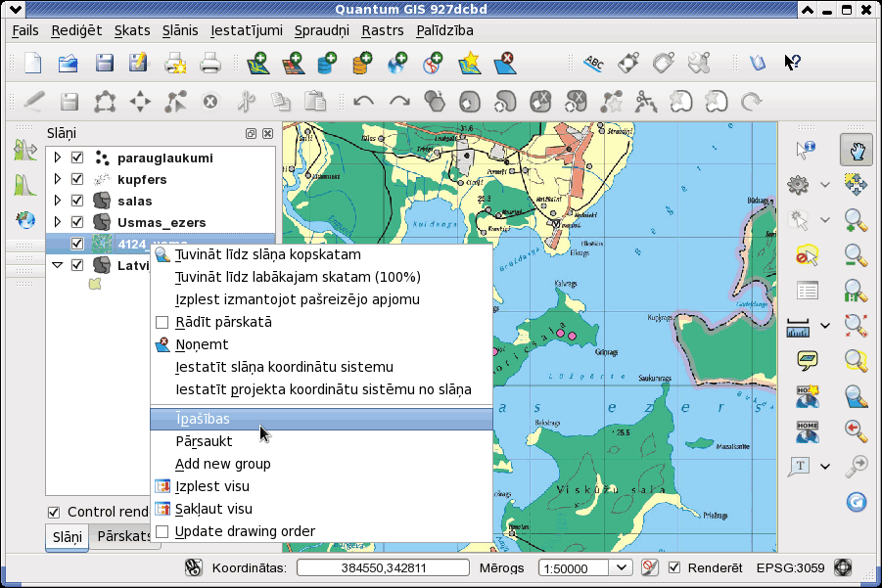The image size is (882, 588).
Task: Collapse the Latvi layer tree
Action: tap(58, 265)
